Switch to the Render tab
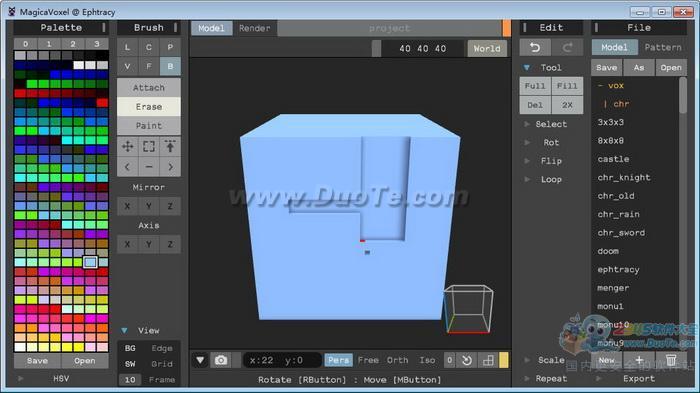This screenshot has height=393, width=700. pos(254,28)
